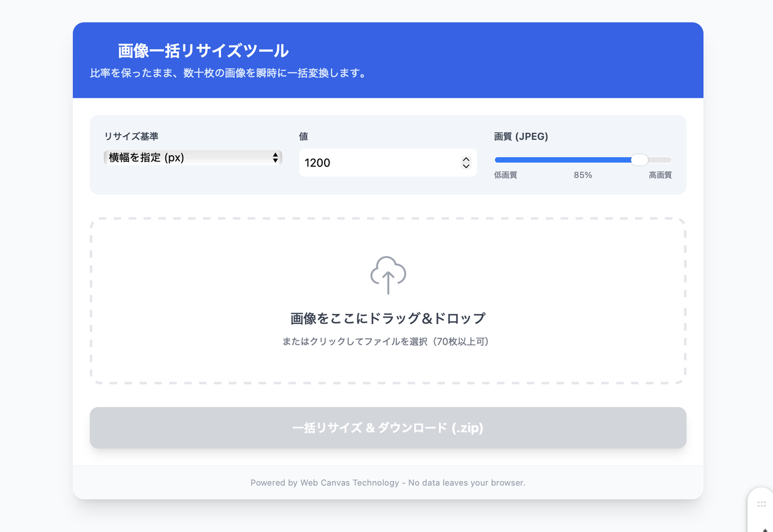Click the 85% quality readout

point(582,175)
